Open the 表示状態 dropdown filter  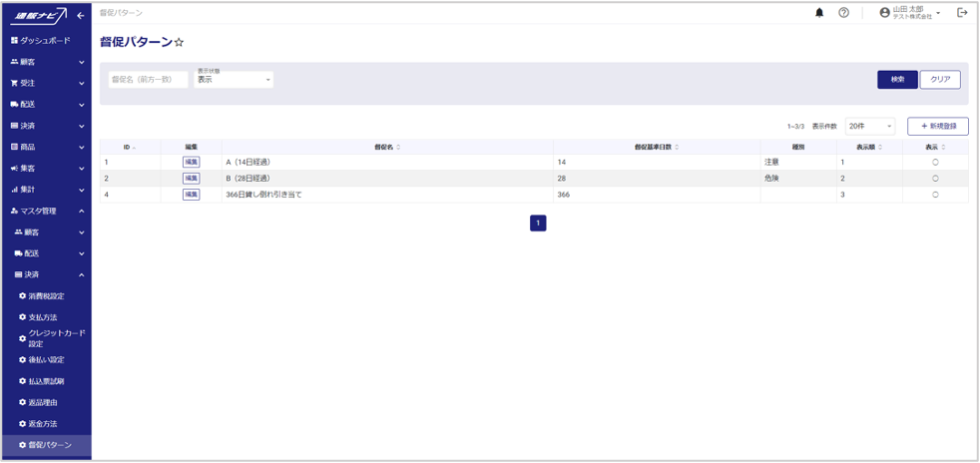pos(234,80)
